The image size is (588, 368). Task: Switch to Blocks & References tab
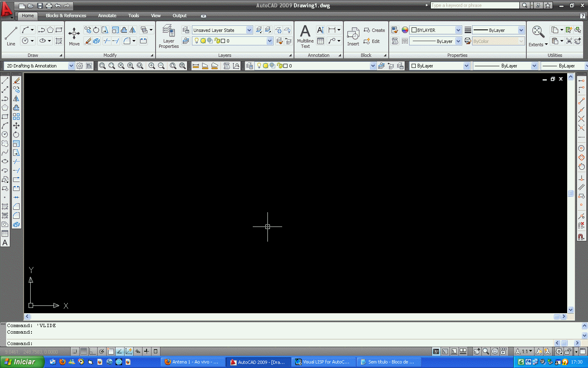66,16
